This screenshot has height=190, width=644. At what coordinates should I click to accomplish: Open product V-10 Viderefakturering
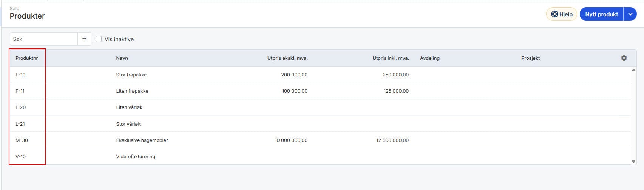pos(136,157)
